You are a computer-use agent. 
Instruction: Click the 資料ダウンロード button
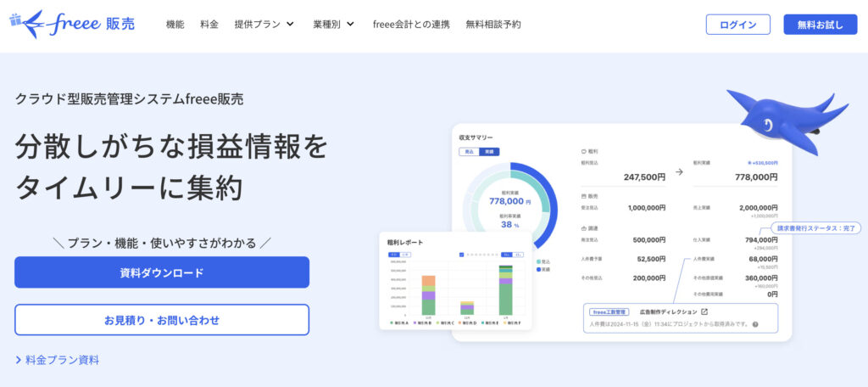click(x=162, y=272)
